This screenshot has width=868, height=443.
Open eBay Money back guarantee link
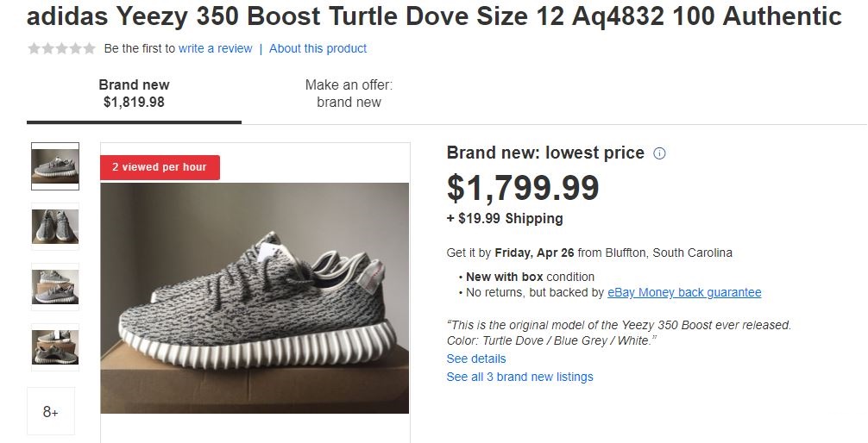684,292
